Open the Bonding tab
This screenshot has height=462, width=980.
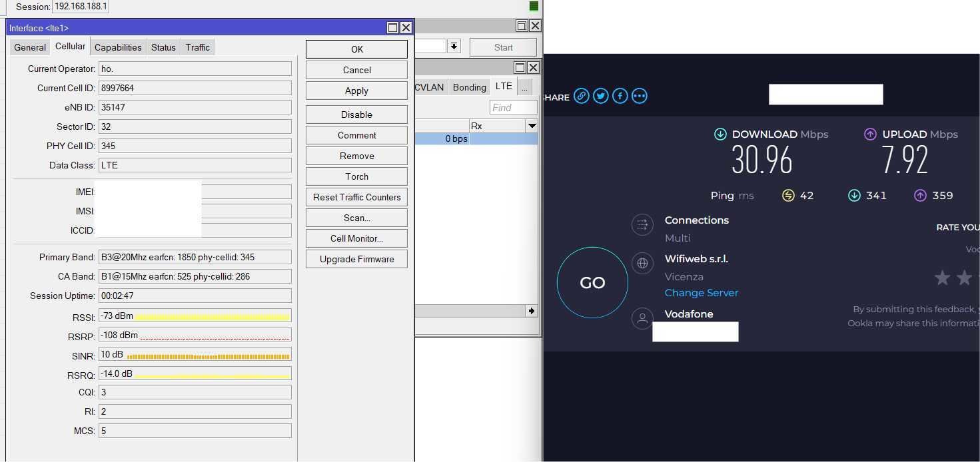click(469, 87)
